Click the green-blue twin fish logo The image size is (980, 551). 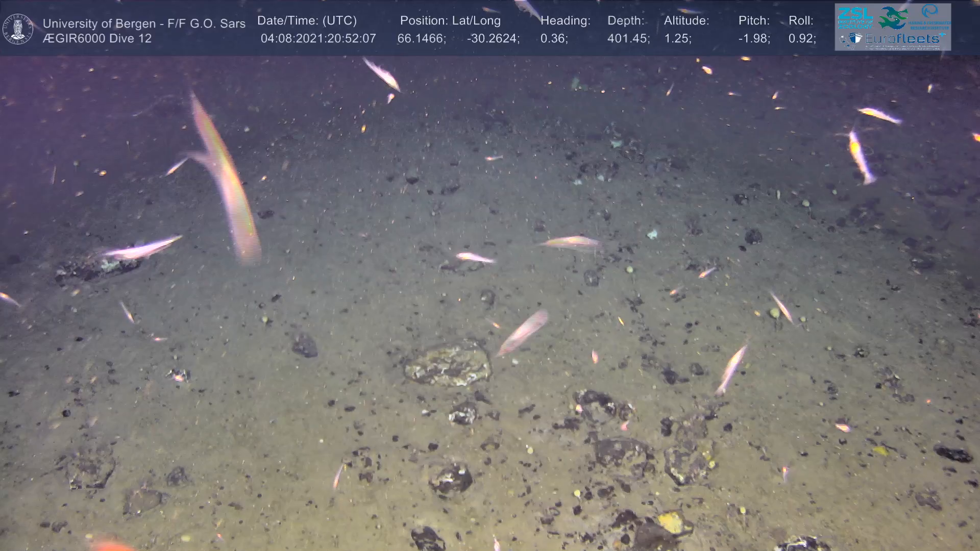pos(893,17)
